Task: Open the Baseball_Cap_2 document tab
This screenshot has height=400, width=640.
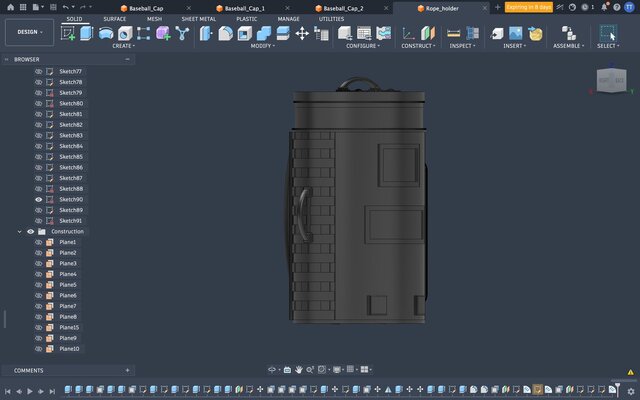Action: (343, 8)
